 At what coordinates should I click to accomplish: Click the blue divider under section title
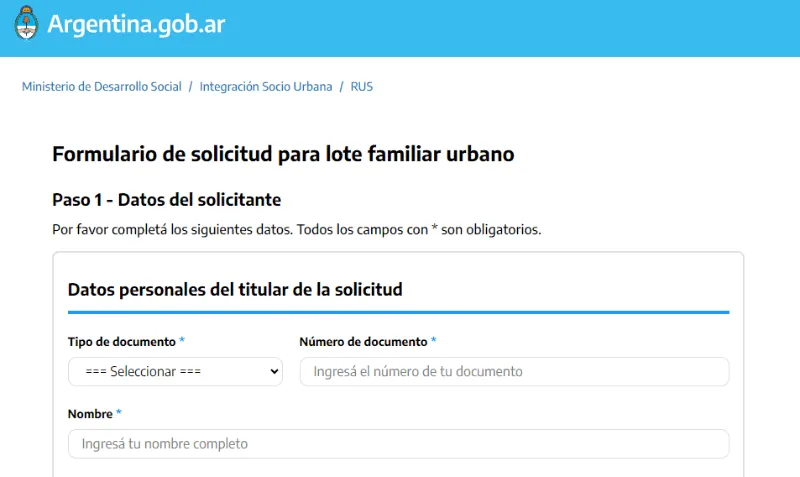pyautogui.click(x=398, y=312)
